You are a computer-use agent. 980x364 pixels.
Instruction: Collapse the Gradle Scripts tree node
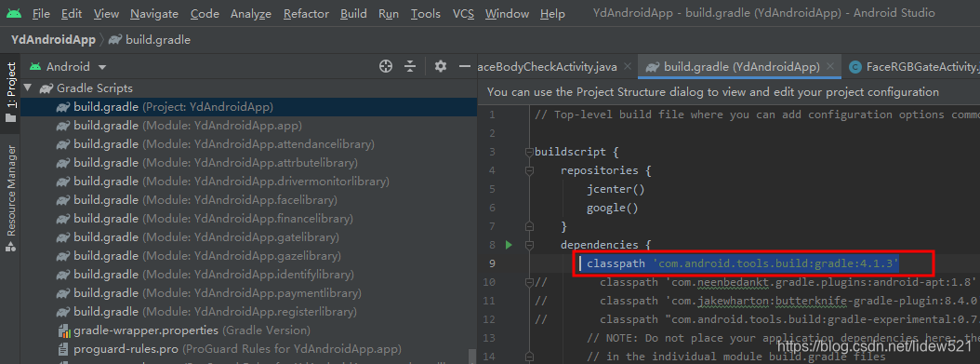click(x=28, y=88)
